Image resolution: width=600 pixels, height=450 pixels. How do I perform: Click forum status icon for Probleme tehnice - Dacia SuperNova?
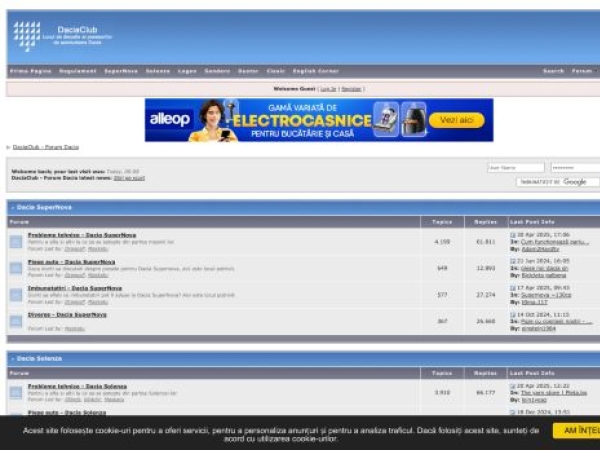pyautogui.click(x=16, y=242)
